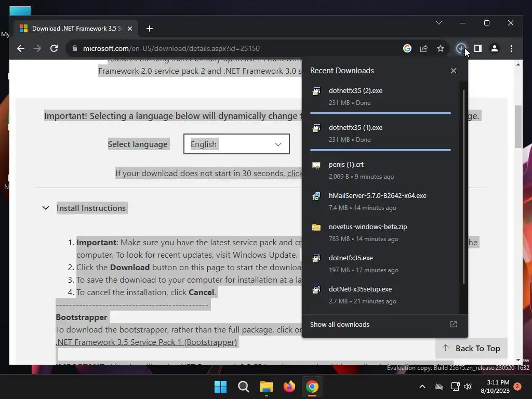Open the Chrome side panel

click(478, 48)
